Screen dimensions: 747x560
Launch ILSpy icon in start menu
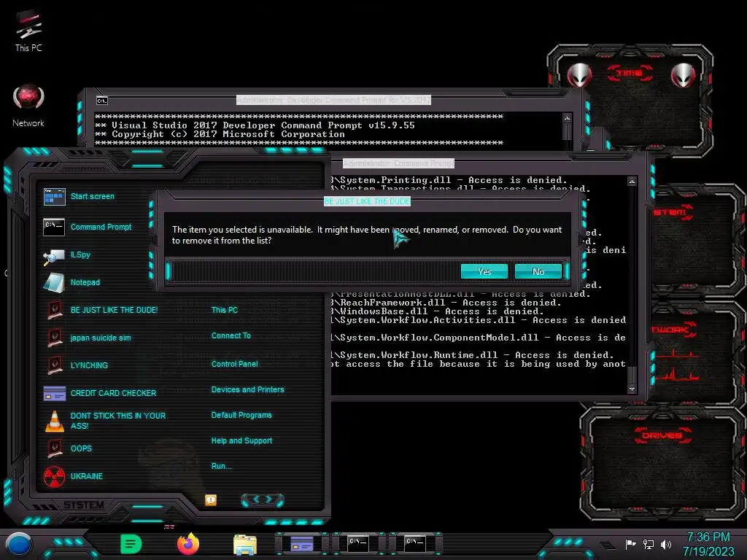pyautogui.click(x=54, y=256)
